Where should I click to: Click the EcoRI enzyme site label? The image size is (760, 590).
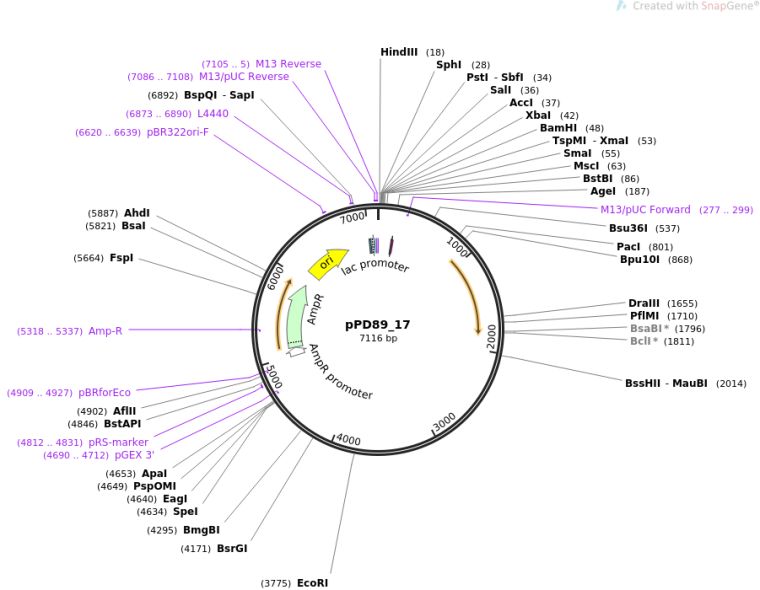coord(312,583)
